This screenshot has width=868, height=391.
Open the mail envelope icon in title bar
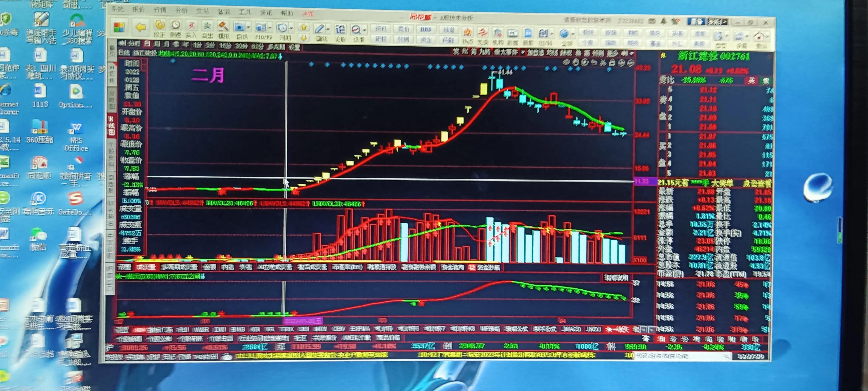point(652,21)
